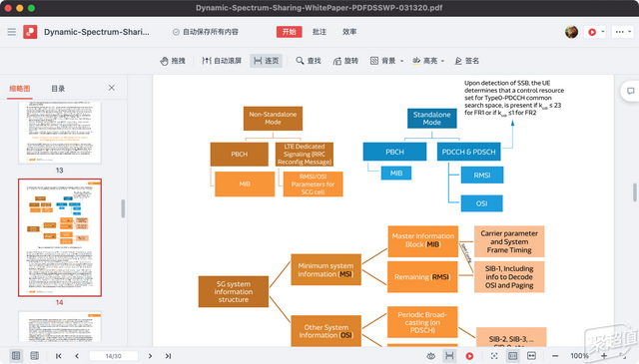The width and height of the screenshot is (639, 364).
Task: Select the hand drag tool (拖拽)
Action: pos(173,61)
